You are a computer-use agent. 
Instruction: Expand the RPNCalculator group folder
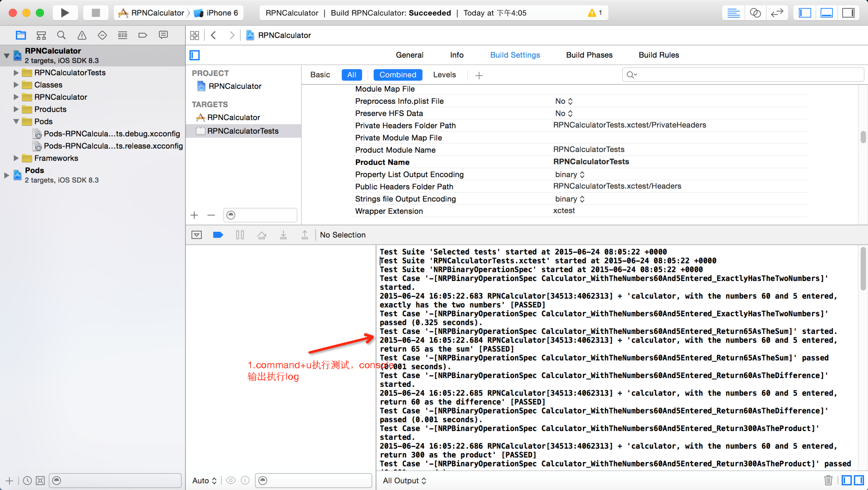[x=16, y=97]
